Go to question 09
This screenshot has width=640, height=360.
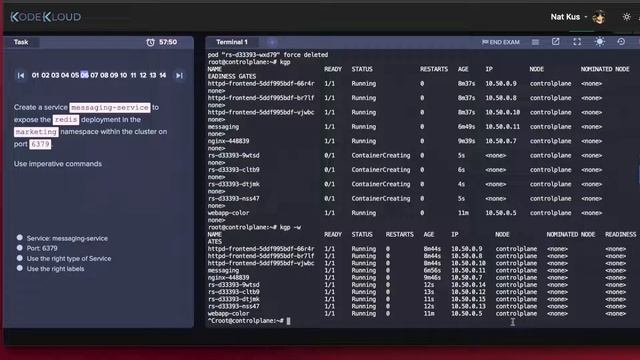(x=114, y=76)
